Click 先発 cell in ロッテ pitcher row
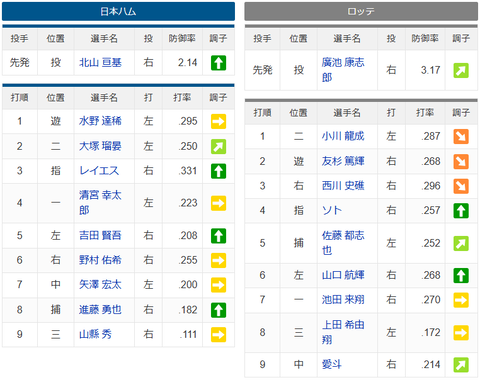Screen dimensions: 480x380 click(262, 70)
